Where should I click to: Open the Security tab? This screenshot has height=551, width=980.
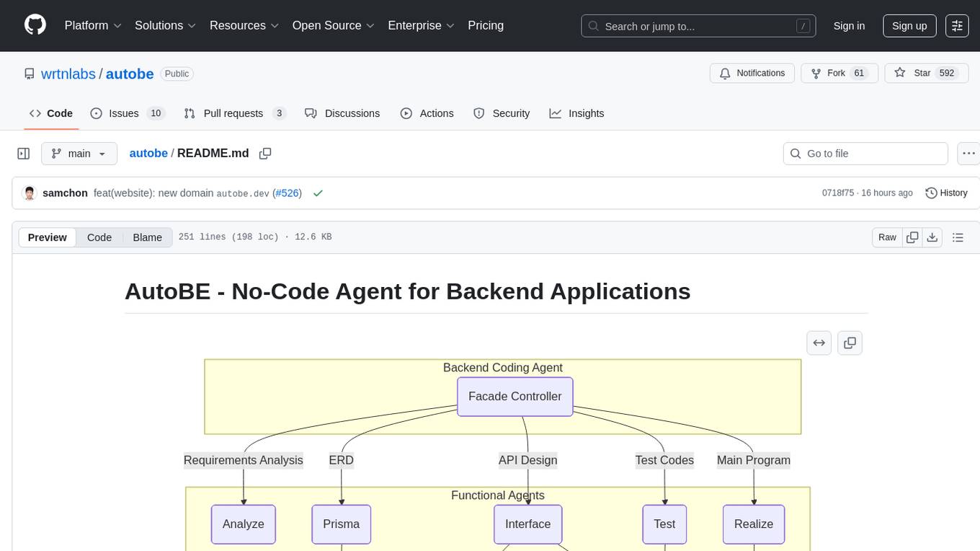(x=502, y=113)
